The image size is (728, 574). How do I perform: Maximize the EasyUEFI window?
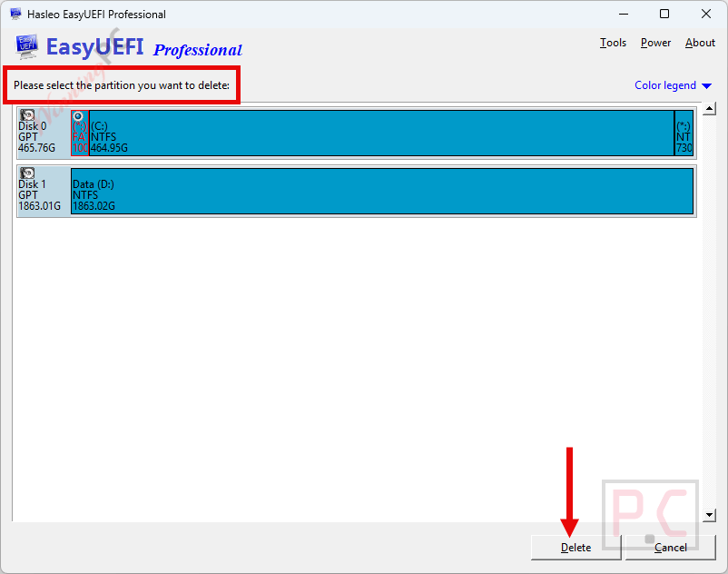coord(664,14)
